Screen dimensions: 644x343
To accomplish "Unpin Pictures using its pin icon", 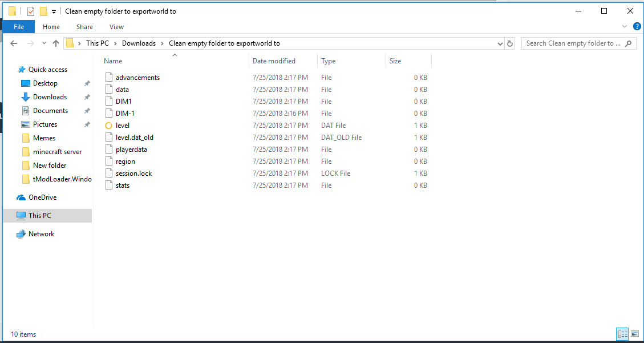I will [87, 124].
